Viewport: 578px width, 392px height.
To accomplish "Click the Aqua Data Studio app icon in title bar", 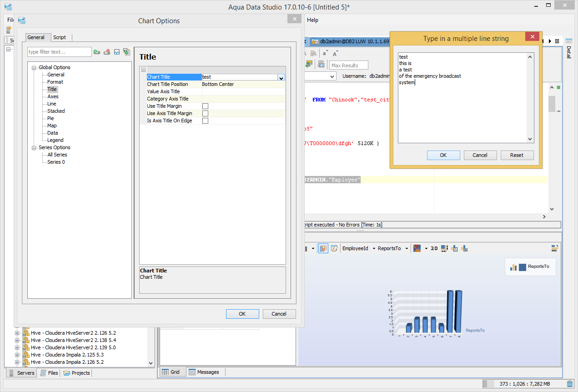I will pyautogui.click(x=8, y=7).
